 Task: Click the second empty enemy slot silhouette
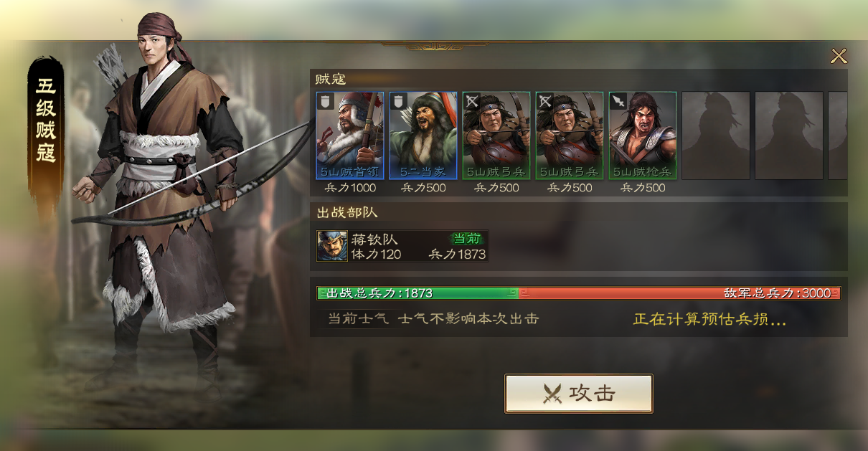[x=789, y=136]
